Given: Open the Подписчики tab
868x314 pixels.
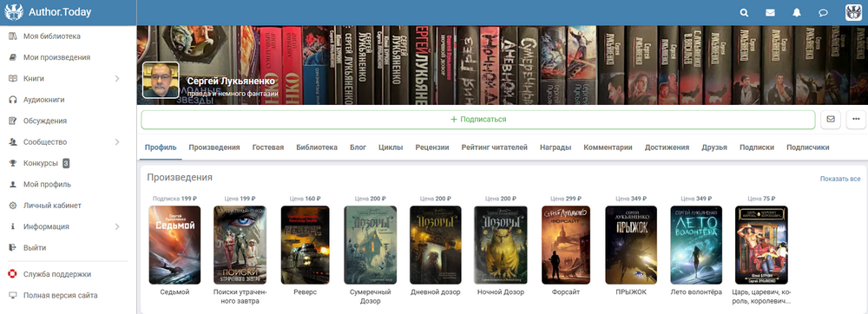Looking at the screenshot, I should click(807, 147).
